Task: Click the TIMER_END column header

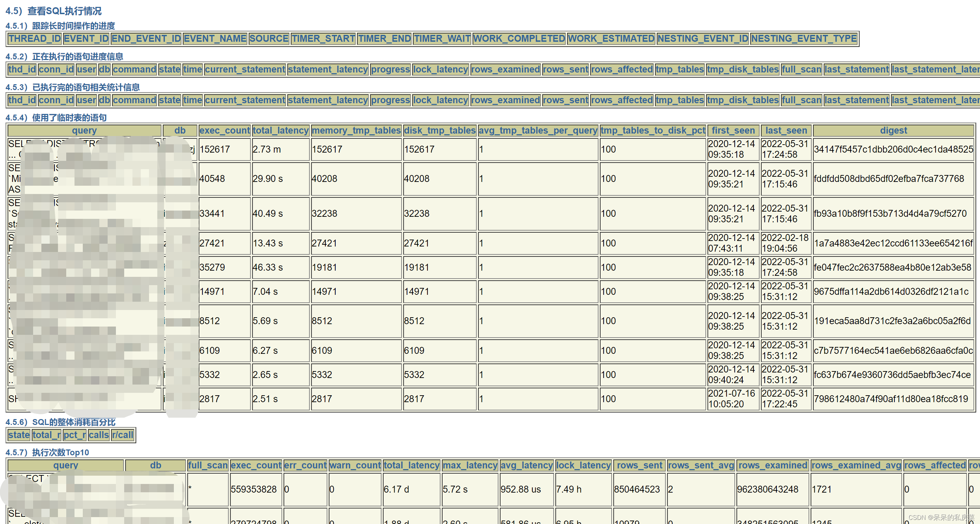Action: (x=385, y=38)
